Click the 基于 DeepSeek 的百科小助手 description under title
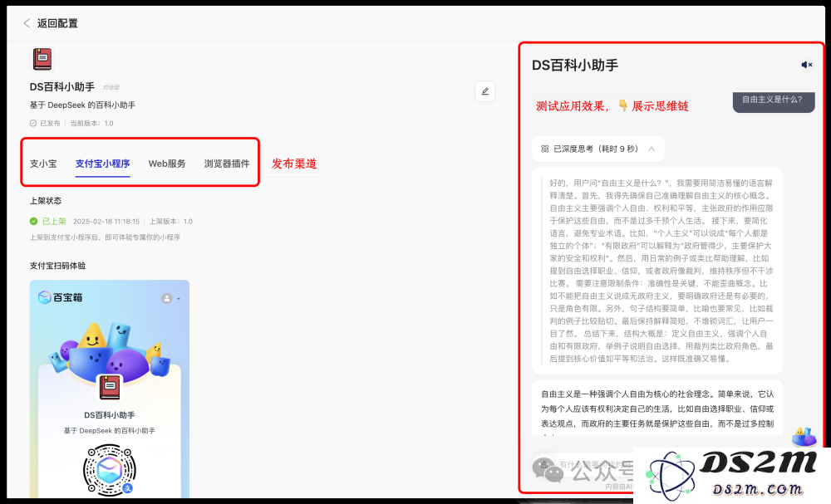Viewport: 831px width, 504px height. [x=82, y=105]
